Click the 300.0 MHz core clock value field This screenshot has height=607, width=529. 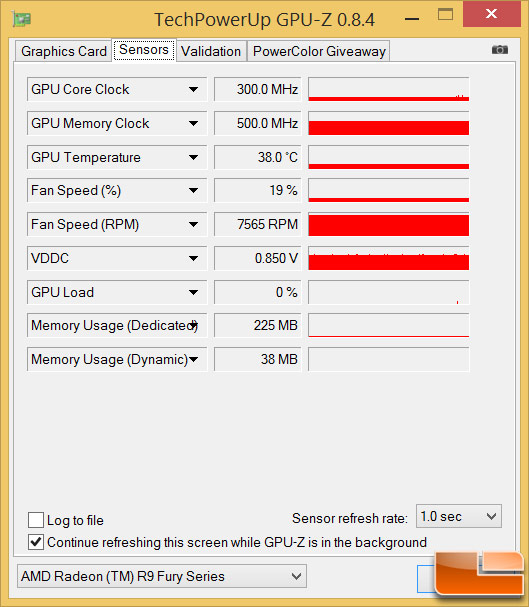click(257, 89)
